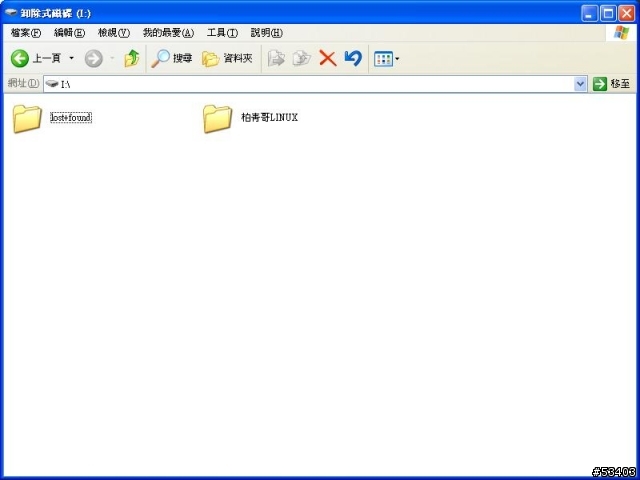Image resolution: width=640 pixels, height=480 pixels.
Task: Click the Move To toolbar icon
Action: pos(276,58)
